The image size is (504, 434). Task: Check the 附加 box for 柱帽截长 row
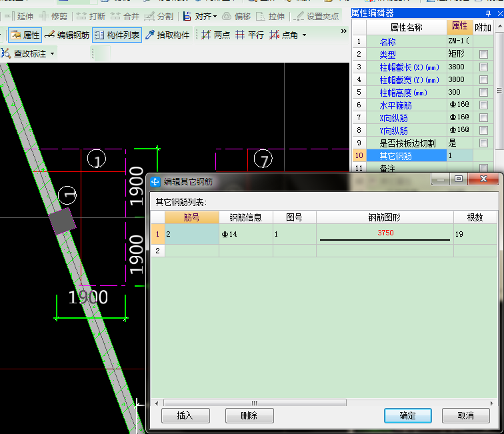483,67
